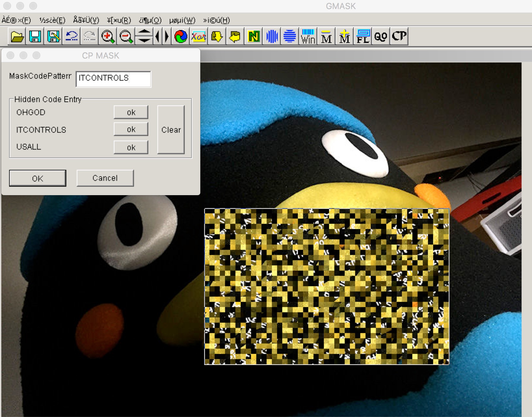532x417 pixels.
Task: Click the undo arrow icon
Action: [x=72, y=36]
